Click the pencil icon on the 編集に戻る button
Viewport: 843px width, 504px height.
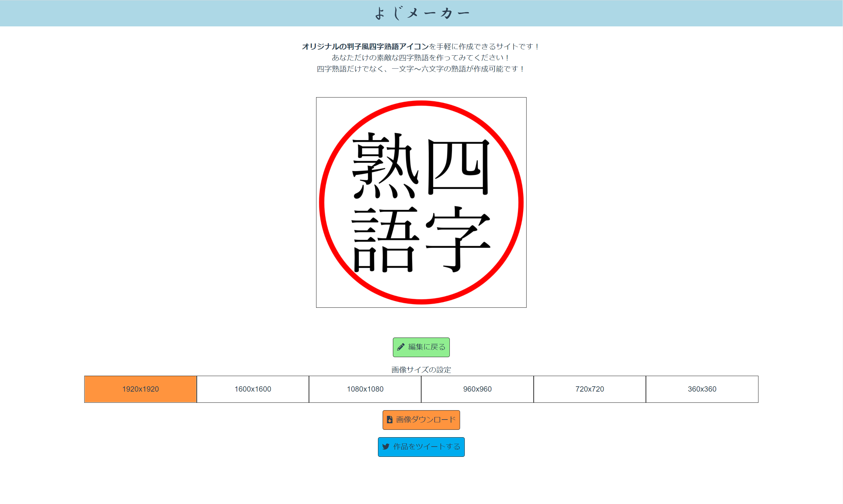(x=401, y=347)
